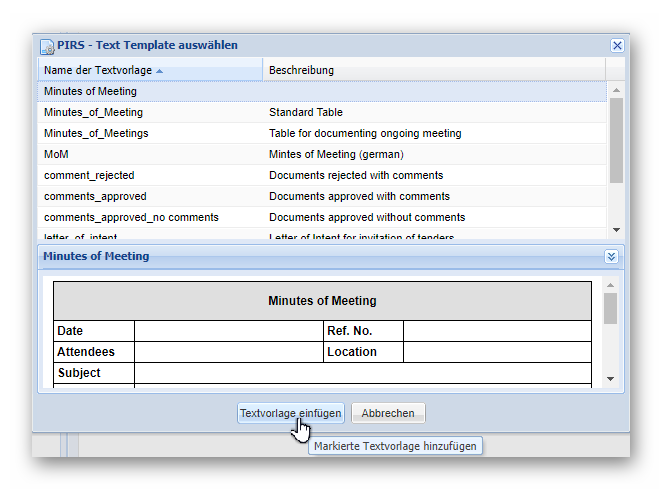The image size is (662, 495).
Task: Click the template list vertical scrollbar thumb
Action: [616, 140]
